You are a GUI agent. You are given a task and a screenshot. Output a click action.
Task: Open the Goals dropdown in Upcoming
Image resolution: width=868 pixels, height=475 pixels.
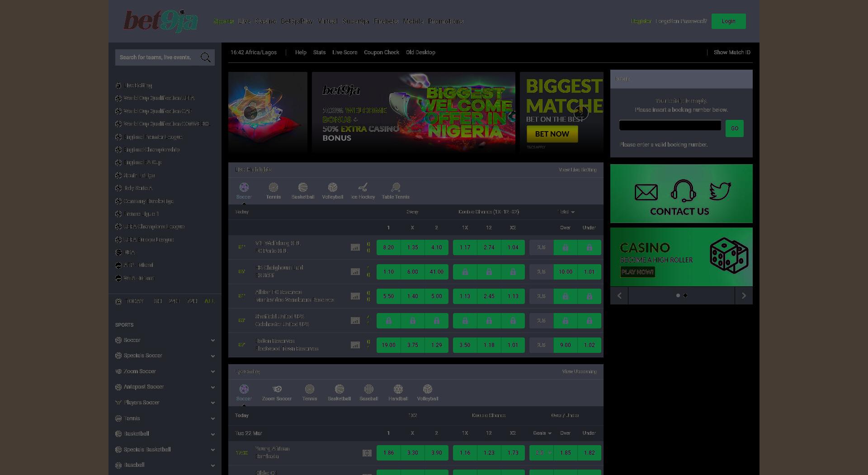point(542,433)
